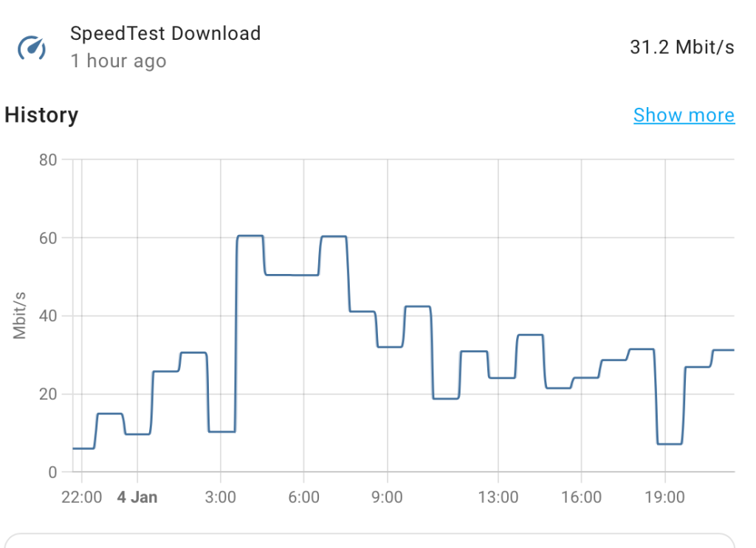Click the 50 Mbit/s plateau on the graph line
The height and width of the screenshot is (548, 756).
(292, 275)
